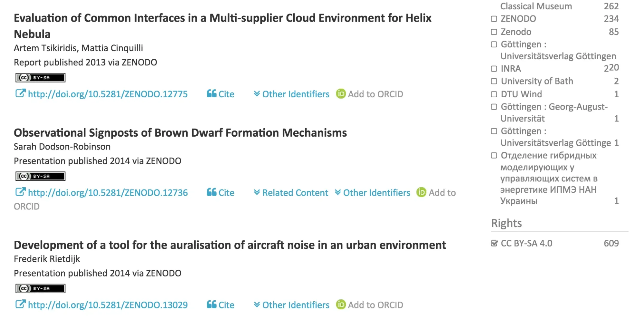644x320 pixels.
Task: Click the ORCID icon on the aircraft noise record
Action: 341,305
